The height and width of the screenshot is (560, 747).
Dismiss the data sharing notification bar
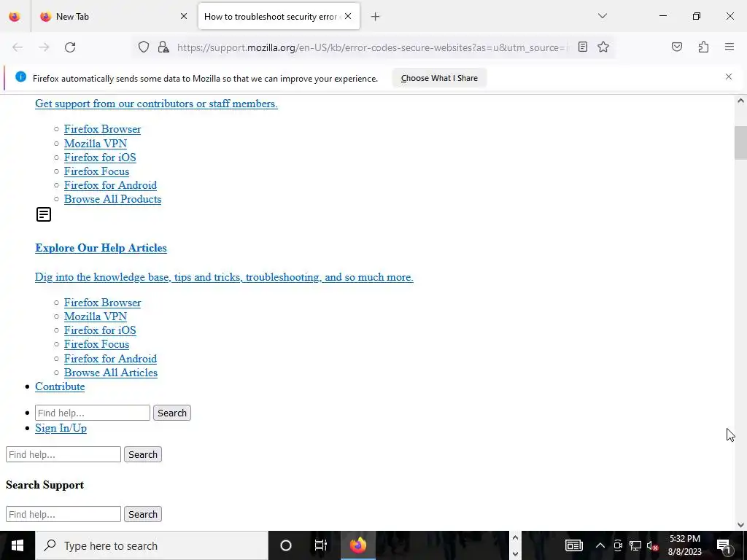(729, 77)
